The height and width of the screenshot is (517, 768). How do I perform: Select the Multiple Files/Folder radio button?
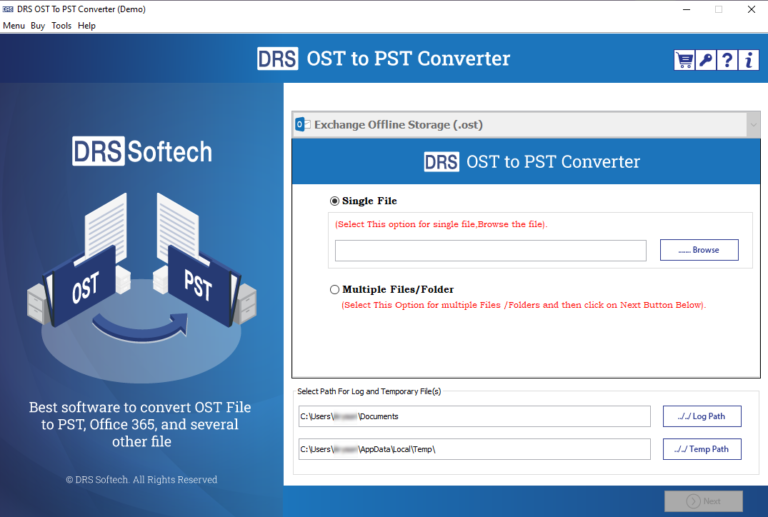pyautogui.click(x=335, y=290)
